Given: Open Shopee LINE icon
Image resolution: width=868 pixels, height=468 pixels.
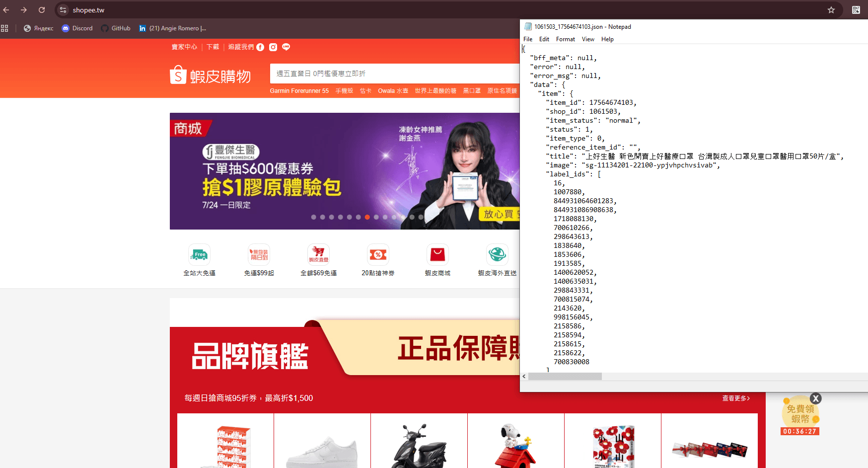Looking at the screenshot, I should tap(286, 47).
